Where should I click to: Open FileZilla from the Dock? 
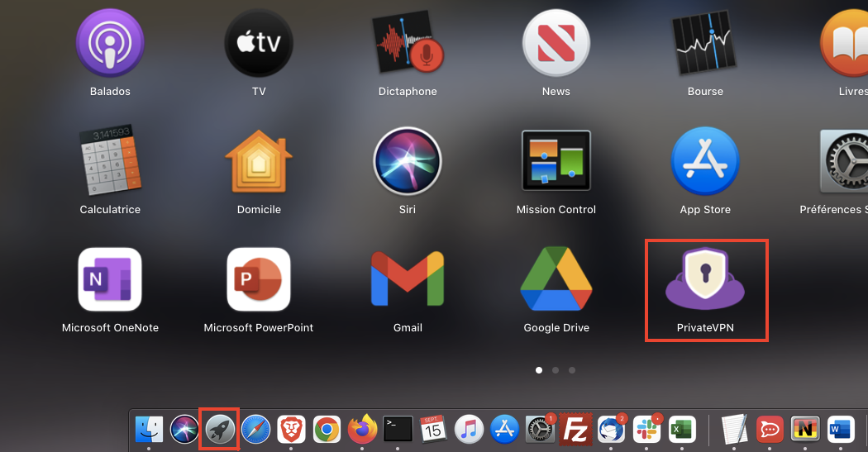[575, 430]
